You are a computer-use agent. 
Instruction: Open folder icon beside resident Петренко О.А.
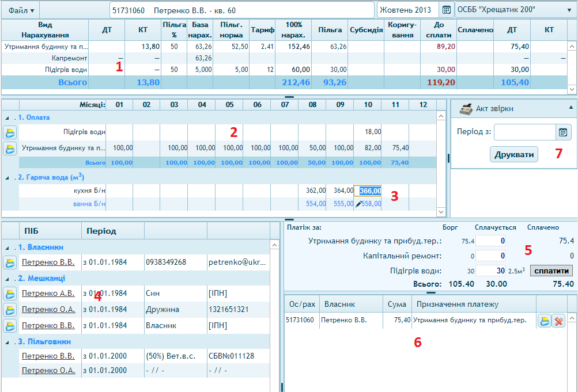coord(10,310)
